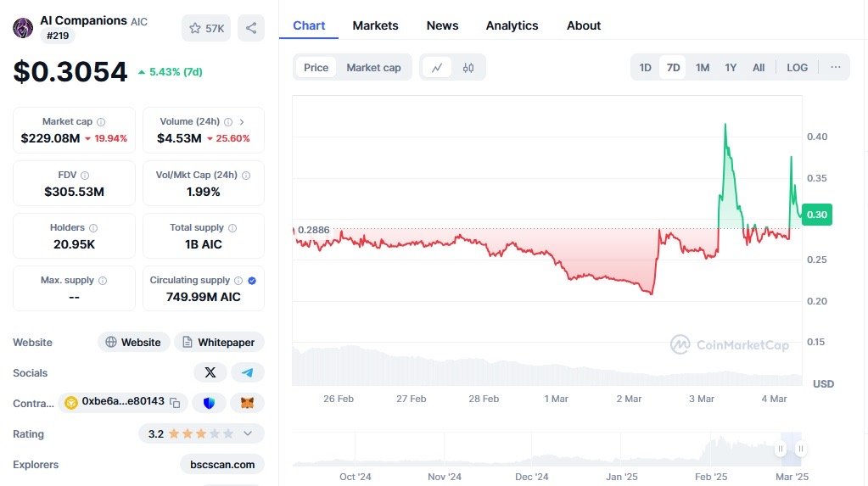Screen dimensions: 868x486
Task: Select the line chart view icon
Action: pos(437,68)
